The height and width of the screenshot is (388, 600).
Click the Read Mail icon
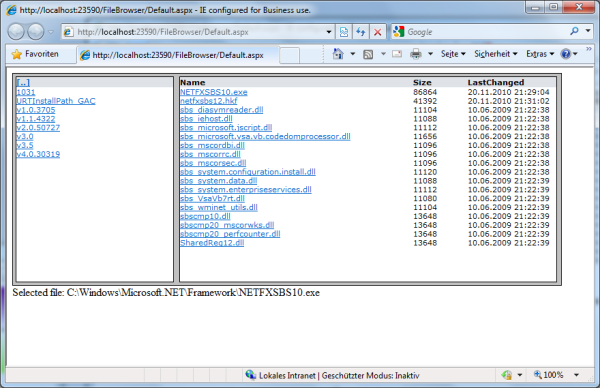(x=397, y=54)
